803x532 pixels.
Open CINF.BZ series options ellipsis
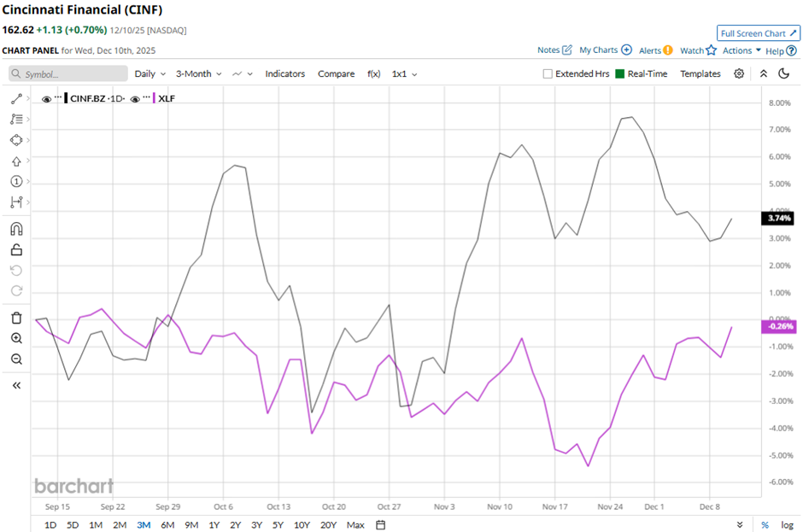(58, 97)
